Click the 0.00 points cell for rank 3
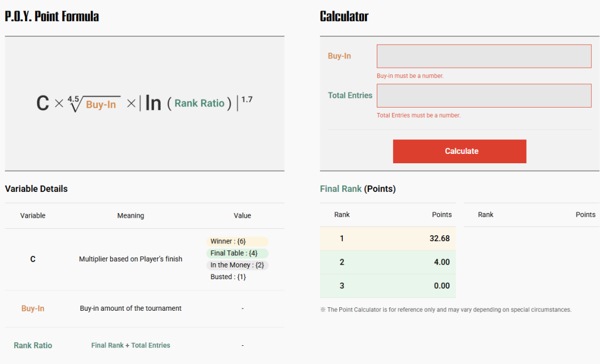This screenshot has width=600, height=364. (441, 286)
